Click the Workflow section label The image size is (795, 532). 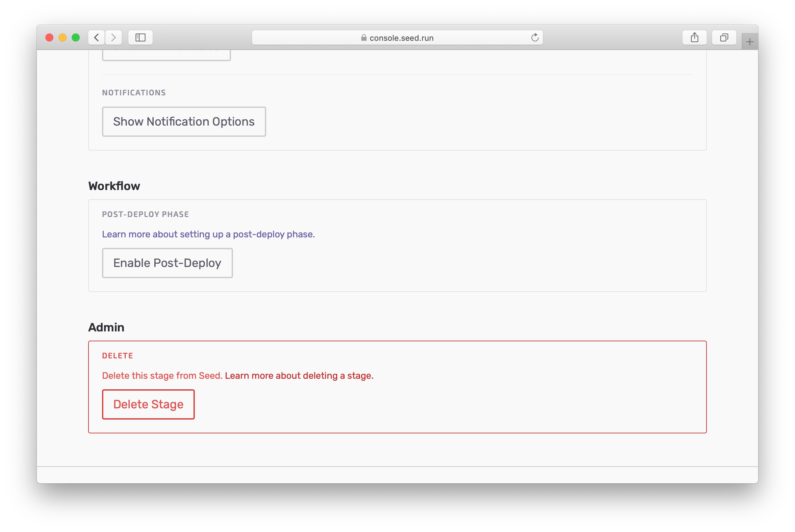(114, 185)
